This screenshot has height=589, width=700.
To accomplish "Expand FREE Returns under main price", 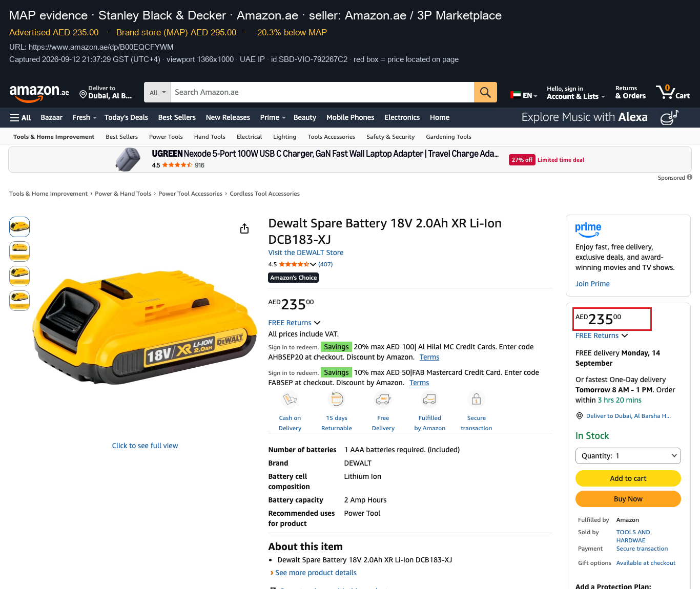I will tap(294, 323).
